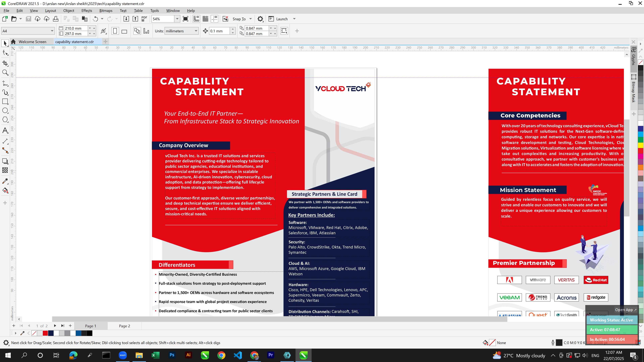Image resolution: width=644 pixels, height=362 pixels.
Task: Open the Effects menu
Action: pyautogui.click(x=87, y=11)
